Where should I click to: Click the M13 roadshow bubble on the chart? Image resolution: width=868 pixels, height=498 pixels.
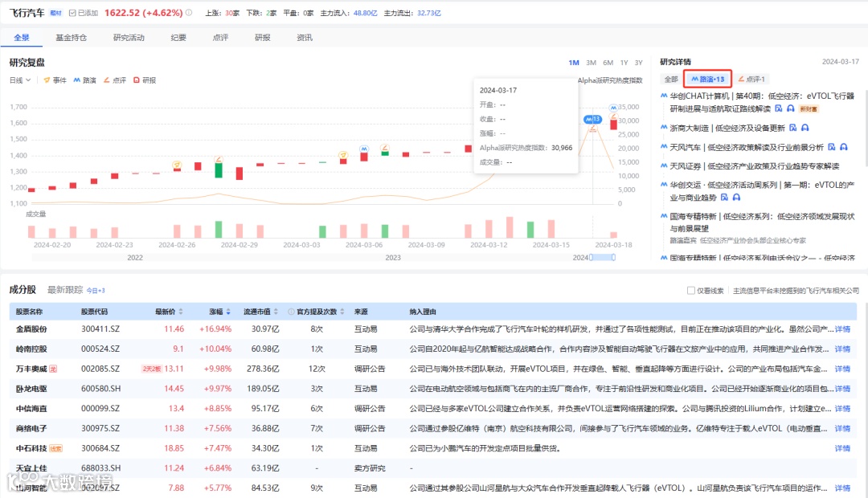coord(593,119)
